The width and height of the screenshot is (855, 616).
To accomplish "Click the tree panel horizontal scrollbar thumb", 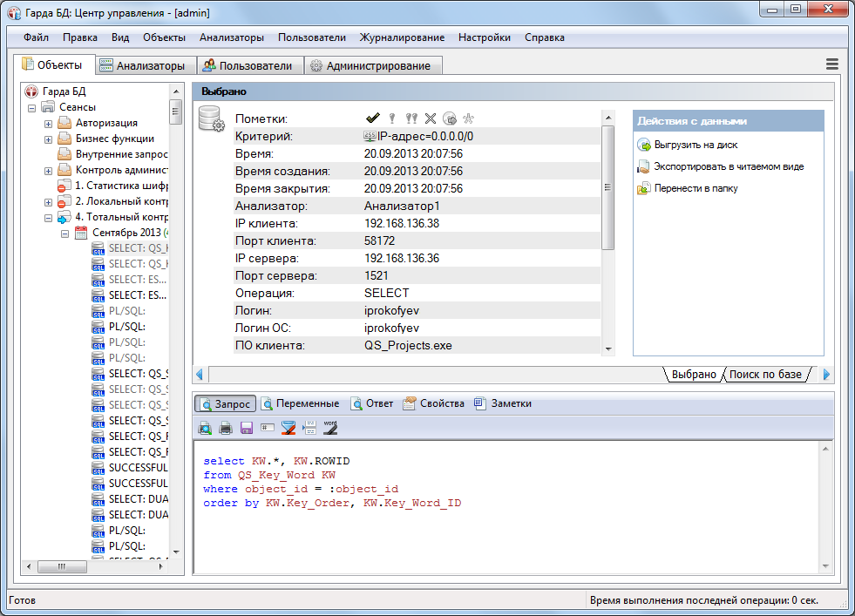I will tap(62, 566).
